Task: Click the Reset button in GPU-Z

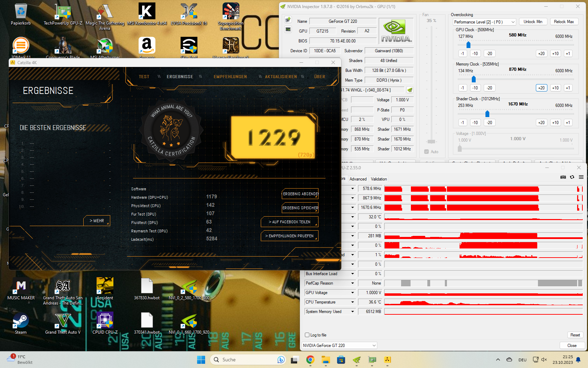Action: [575, 335]
